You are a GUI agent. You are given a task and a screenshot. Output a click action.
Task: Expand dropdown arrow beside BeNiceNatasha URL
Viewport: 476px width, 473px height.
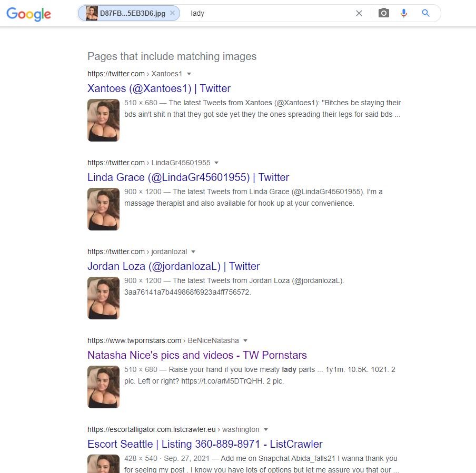click(245, 340)
